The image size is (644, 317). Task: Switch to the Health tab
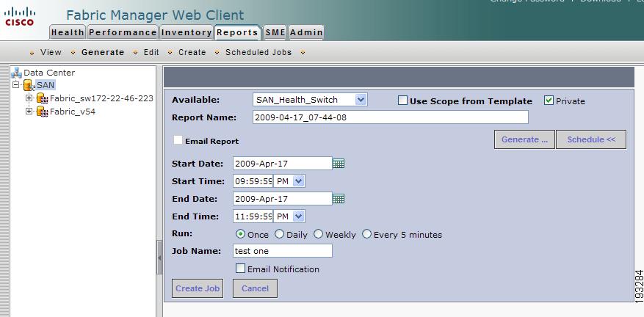coord(68,32)
